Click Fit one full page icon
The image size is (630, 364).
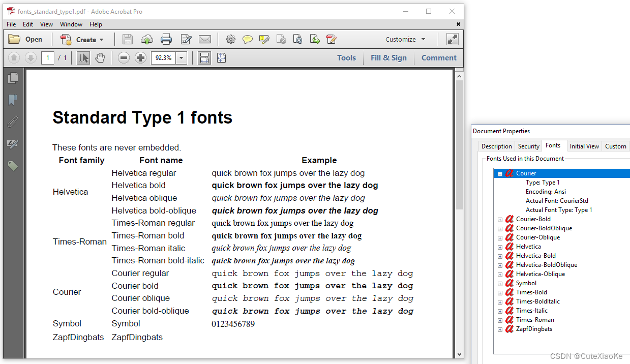point(221,58)
